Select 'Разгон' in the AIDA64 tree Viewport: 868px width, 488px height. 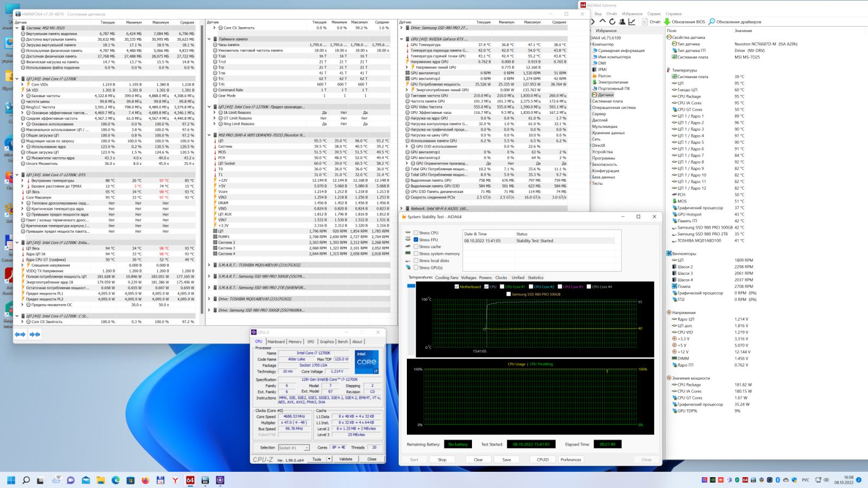tap(604, 76)
